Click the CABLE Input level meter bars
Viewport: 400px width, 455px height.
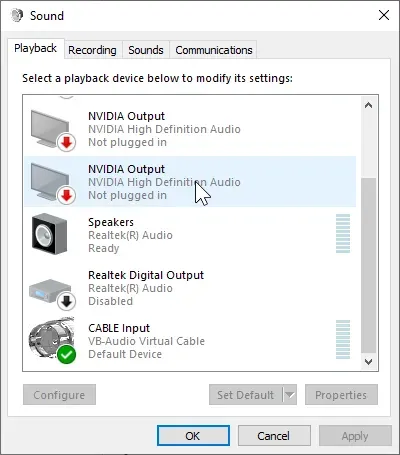[x=343, y=339]
